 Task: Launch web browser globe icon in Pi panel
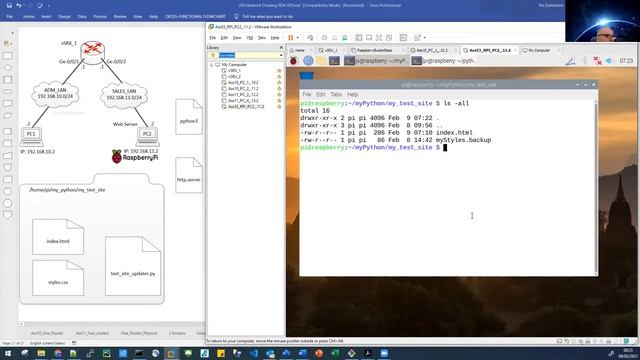(x=308, y=61)
